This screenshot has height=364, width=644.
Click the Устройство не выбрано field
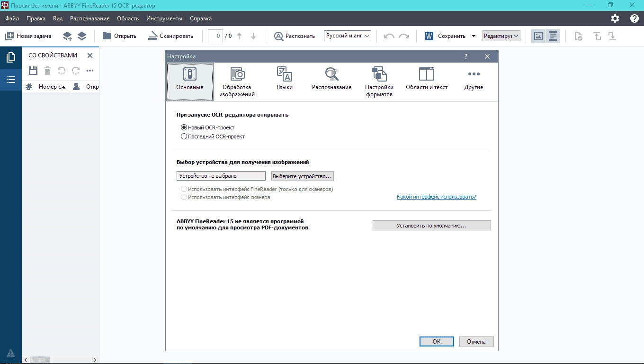point(221,176)
